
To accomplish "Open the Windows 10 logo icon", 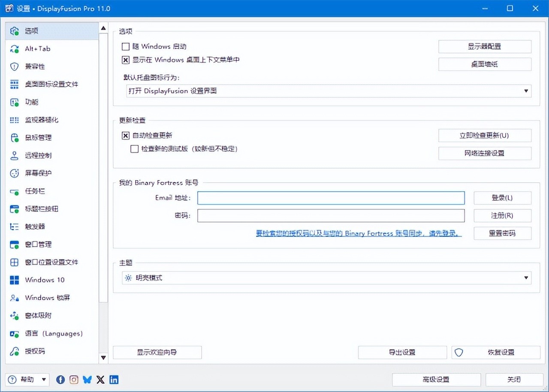I will pos(15,280).
